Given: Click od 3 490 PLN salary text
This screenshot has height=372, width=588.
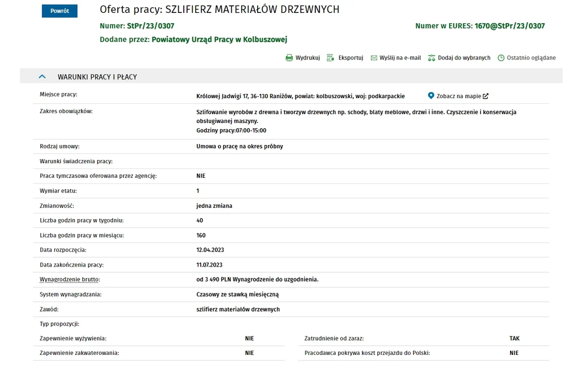Looking at the screenshot, I should [x=257, y=280].
